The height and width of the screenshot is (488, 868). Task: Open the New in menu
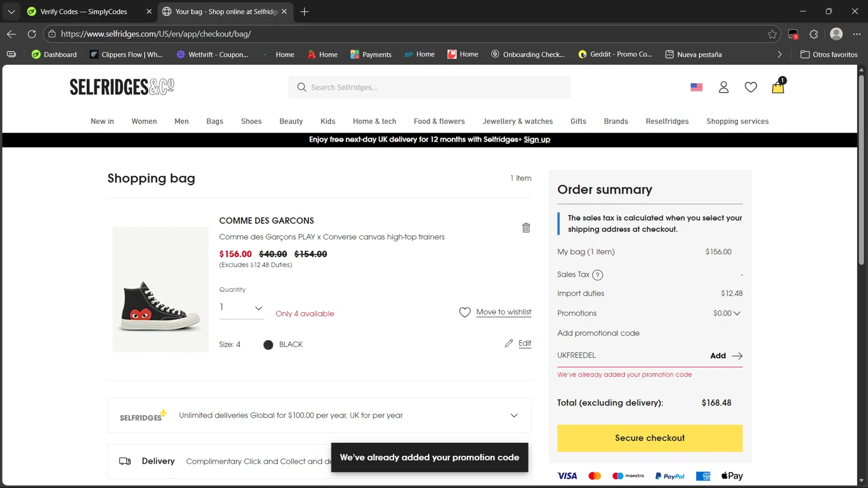tap(102, 121)
